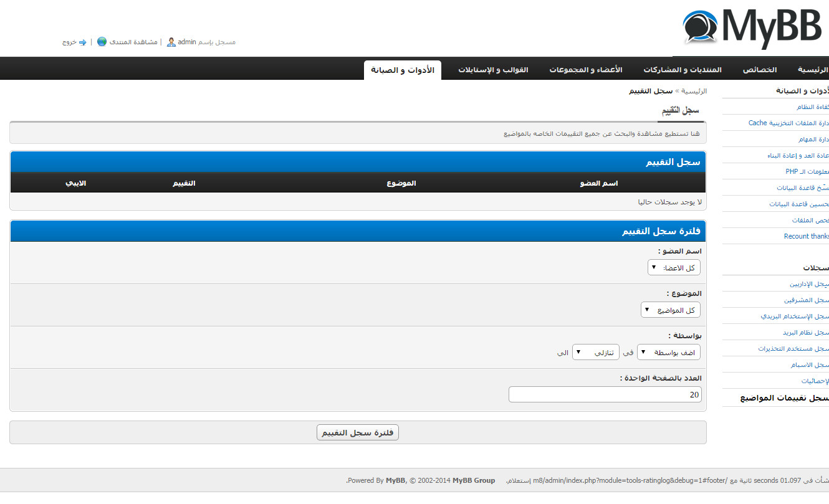Click the الرئيسية breadcrumb link

[694, 91]
